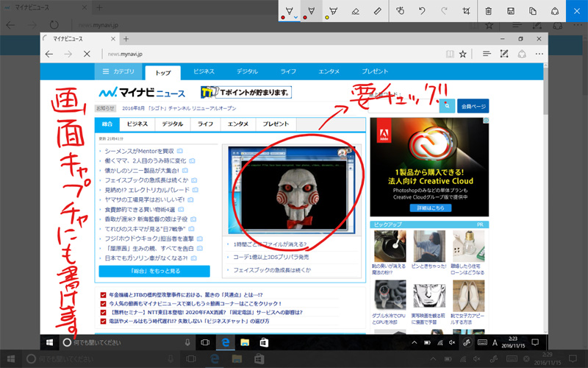Open the More (…) menu in captured Edge
Screen dimensions: 588x368
coord(539,54)
